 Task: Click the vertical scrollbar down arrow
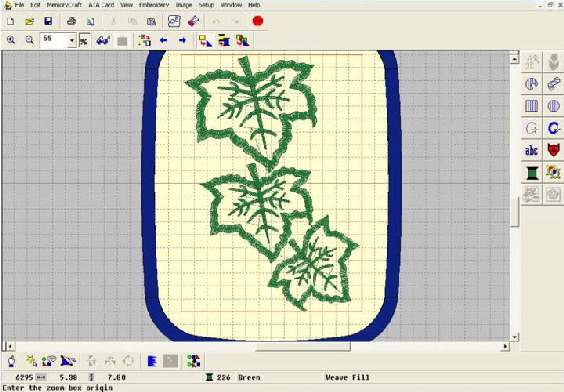pos(514,337)
